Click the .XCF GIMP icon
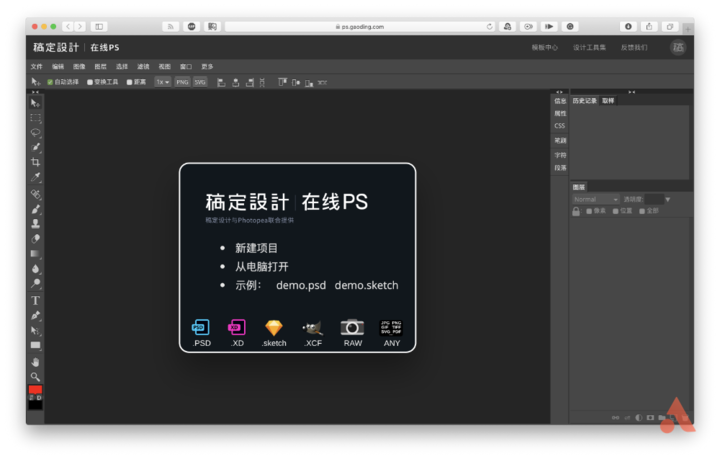The height and width of the screenshot is (459, 720). pyautogui.click(x=313, y=328)
